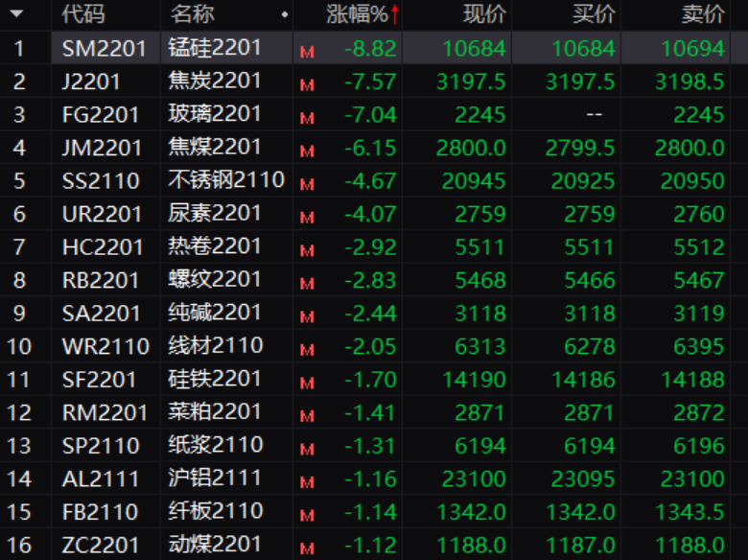Click the red sort arrow beside 涨幅%
Image resolution: width=748 pixels, height=560 pixels.
394,14
